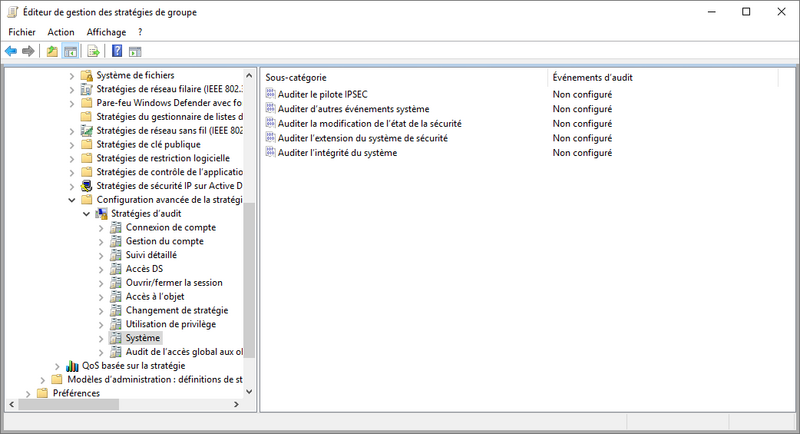Image resolution: width=800 pixels, height=434 pixels.
Task: Expand the Pare-feu Windows Defender node
Action: click(x=71, y=103)
